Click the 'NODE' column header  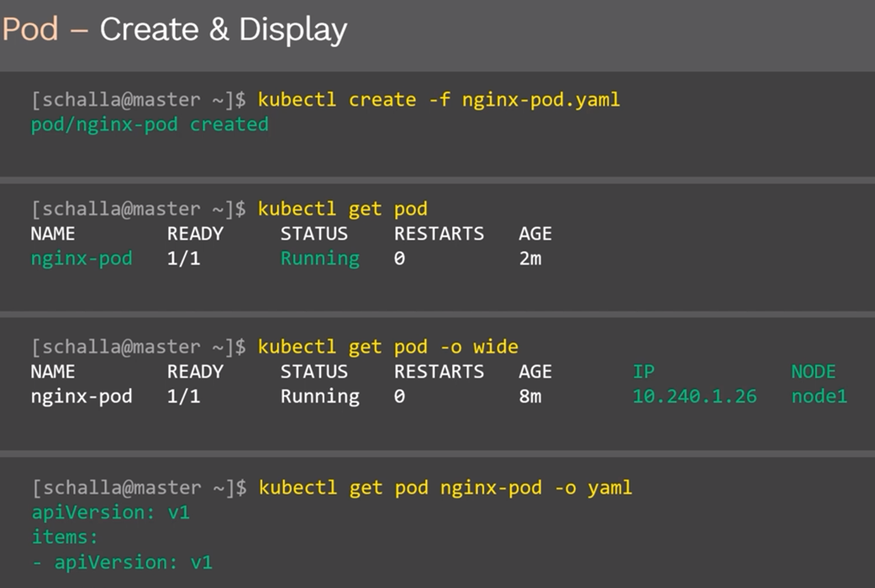pyautogui.click(x=814, y=371)
